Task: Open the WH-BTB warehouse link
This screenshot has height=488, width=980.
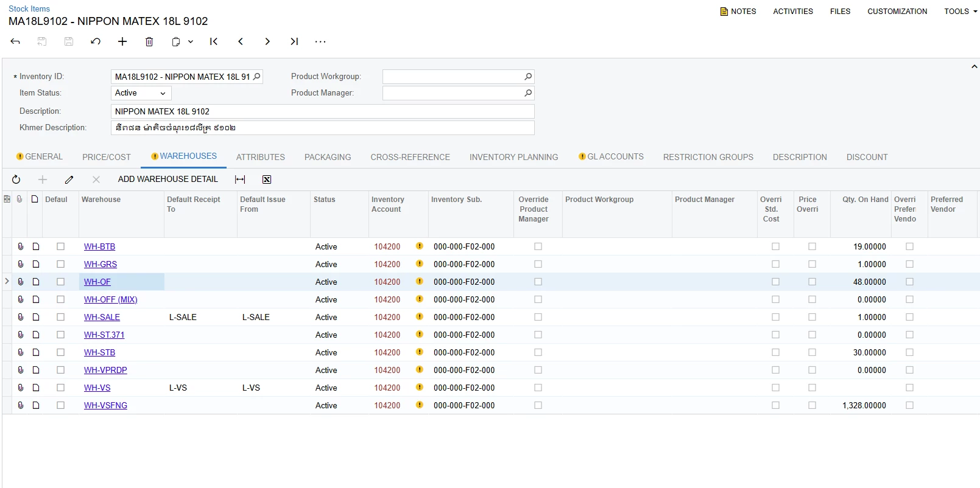Action: coord(99,246)
